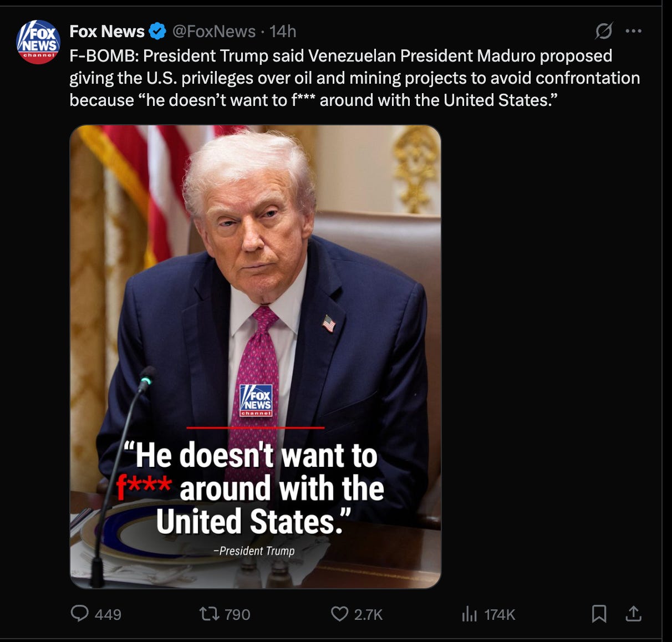Select the 449 replies count
Image resolution: width=672 pixels, height=642 pixels.
(x=108, y=614)
